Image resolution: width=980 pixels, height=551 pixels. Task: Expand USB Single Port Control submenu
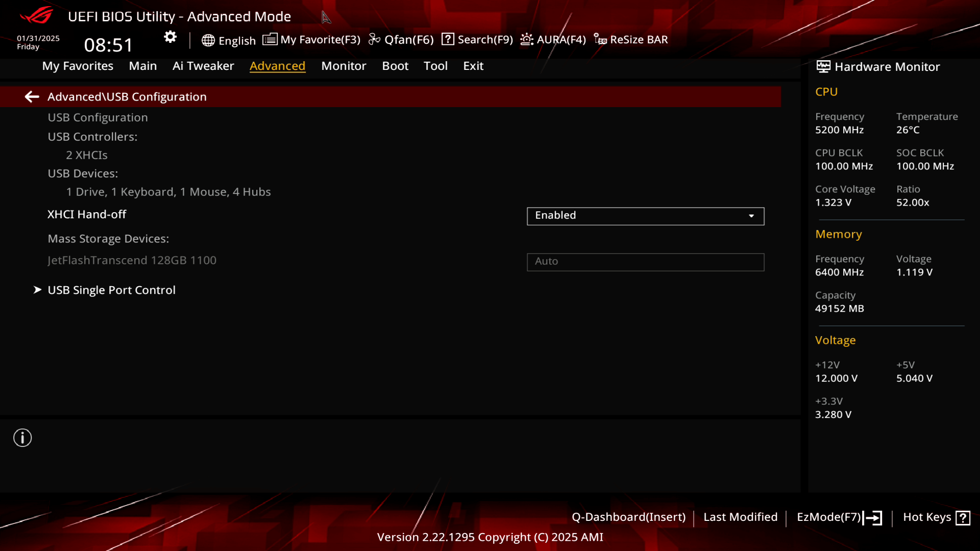click(111, 290)
